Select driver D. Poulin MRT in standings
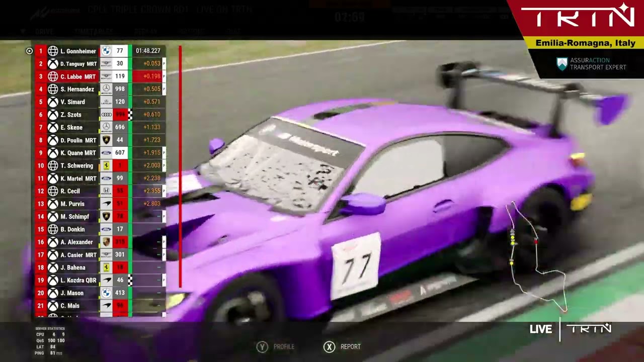Viewport: 644px width, 362px height. (78, 140)
